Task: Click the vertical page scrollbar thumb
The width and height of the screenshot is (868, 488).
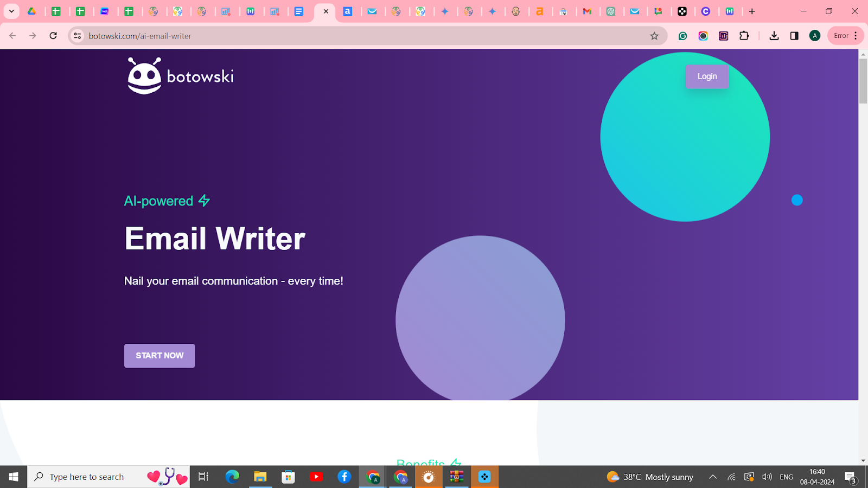Action: click(863, 81)
